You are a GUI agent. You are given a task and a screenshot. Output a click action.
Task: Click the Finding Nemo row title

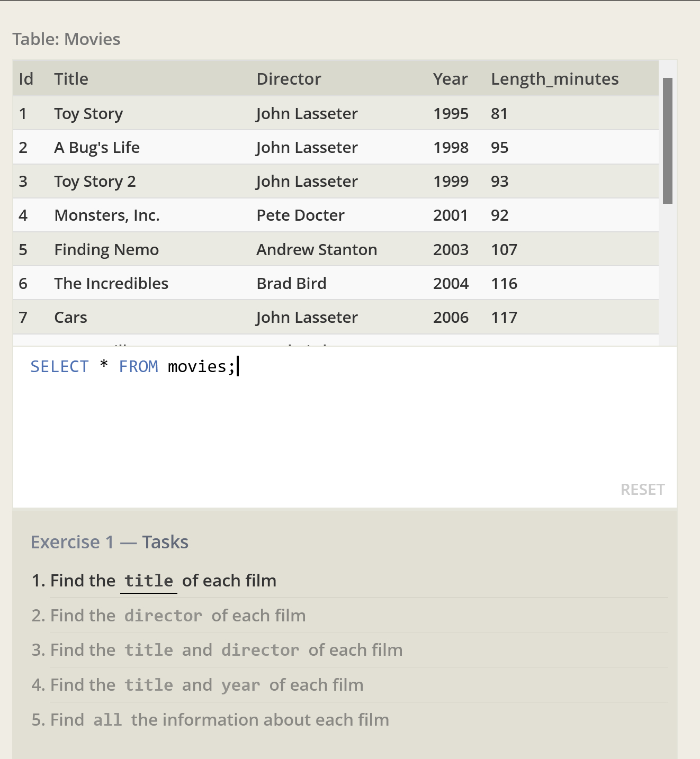106,250
